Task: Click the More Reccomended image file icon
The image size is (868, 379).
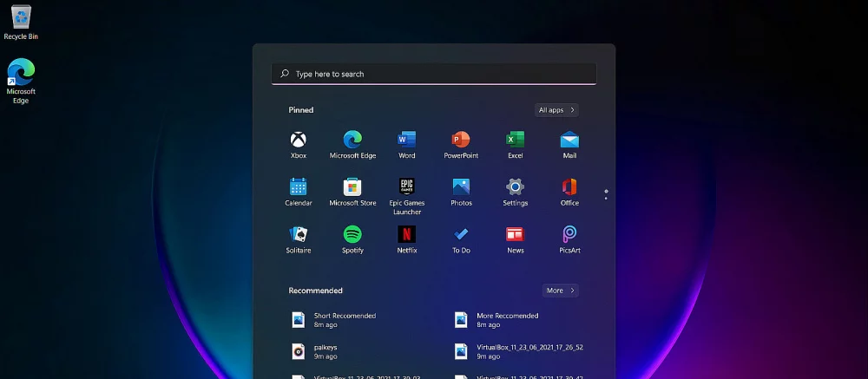Action: point(461,320)
